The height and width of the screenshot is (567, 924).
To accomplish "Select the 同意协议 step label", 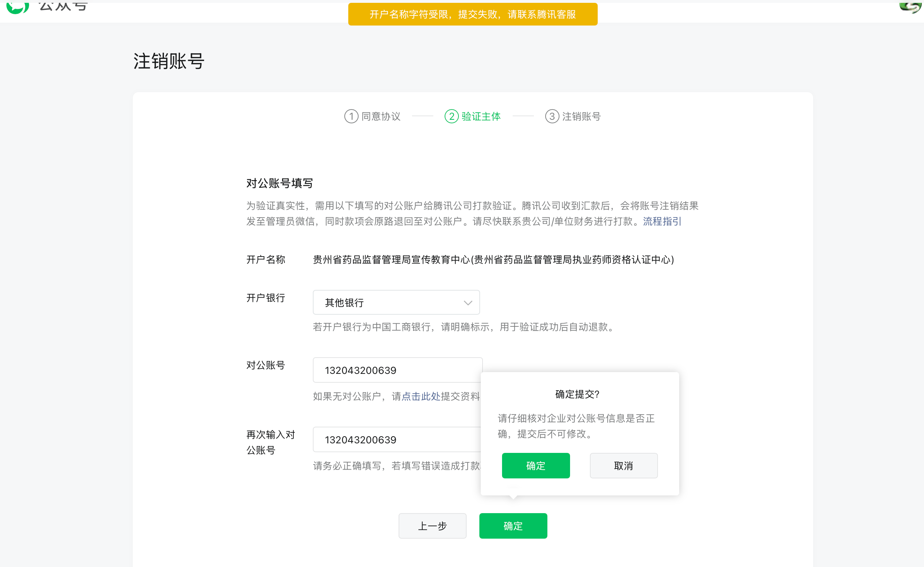I will (381, 116).
